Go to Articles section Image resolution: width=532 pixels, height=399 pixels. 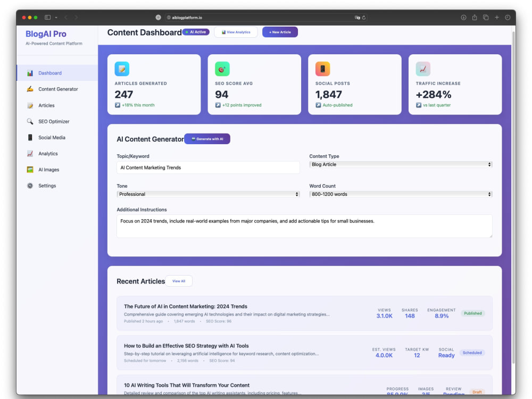point(57,105)
